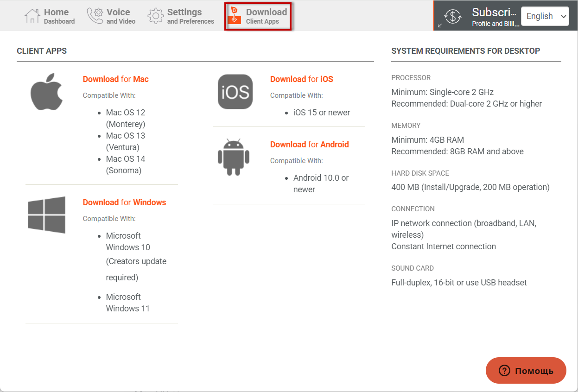Image resolution: width=578 pixels, height=392 pixels.
Task: Click the small expand arrow in Subscription panel
Action: [x=439, y=25]
